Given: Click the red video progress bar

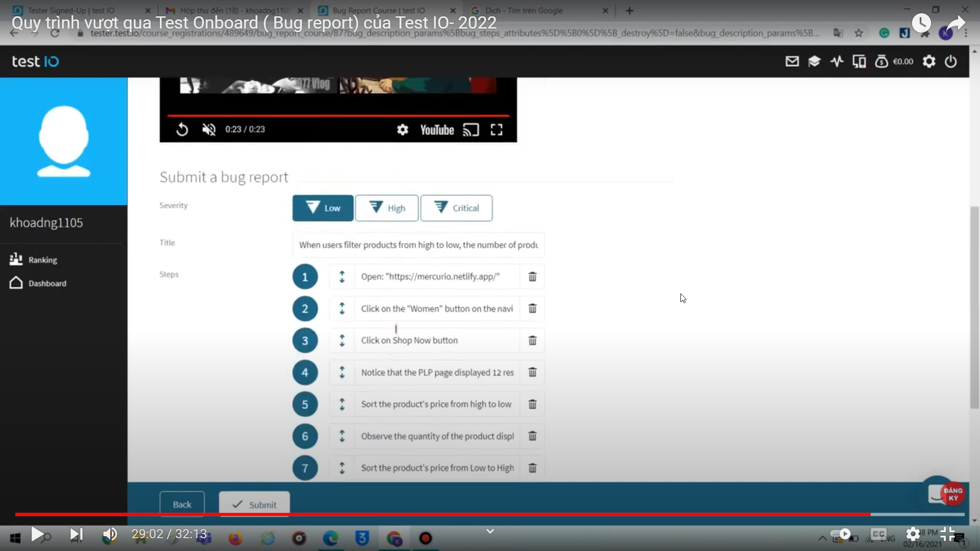Looking at the screenshot, I should (338, 116).
